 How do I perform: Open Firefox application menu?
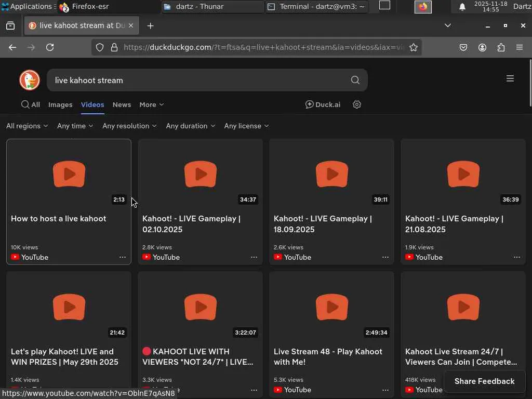(520, 47)
